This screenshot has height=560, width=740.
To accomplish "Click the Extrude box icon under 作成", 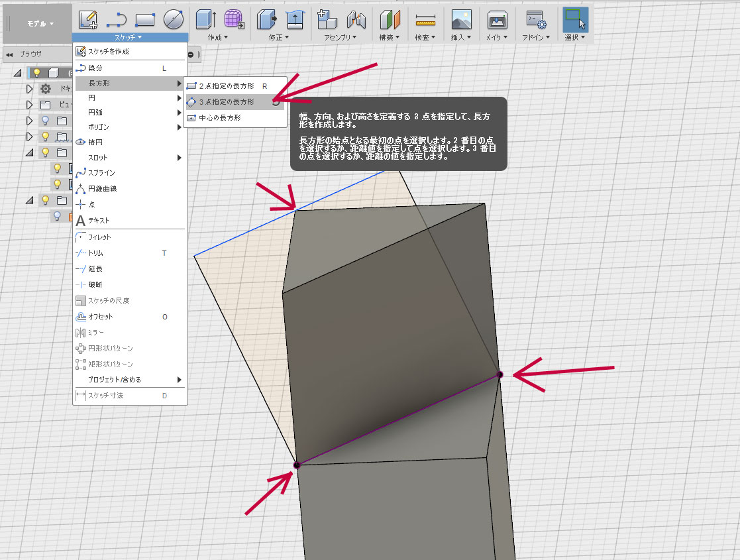I will click(x=205, y=19).
